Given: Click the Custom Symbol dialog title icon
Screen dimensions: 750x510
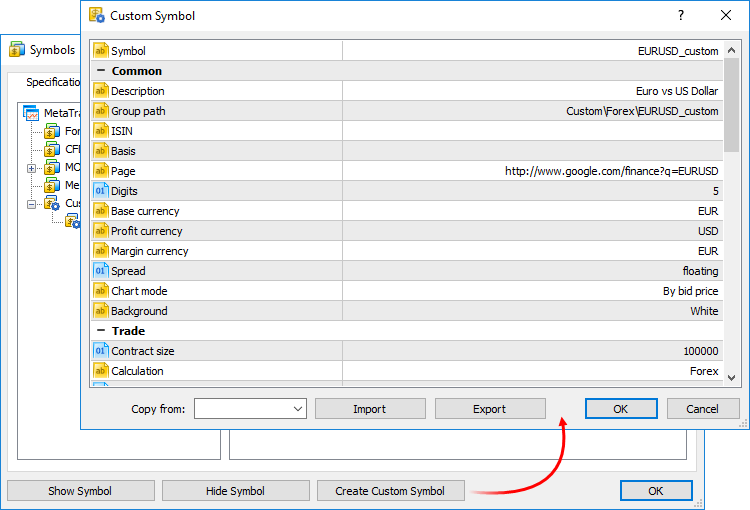Looking at the screenshot, I should point(97,15).
